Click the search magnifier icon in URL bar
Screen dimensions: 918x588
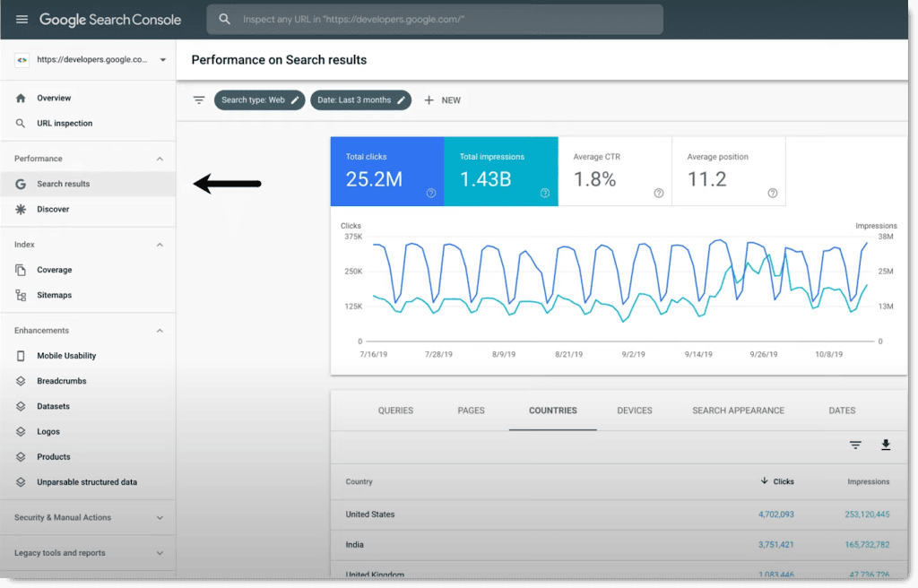pyautogui.click(x=225, y=20)
